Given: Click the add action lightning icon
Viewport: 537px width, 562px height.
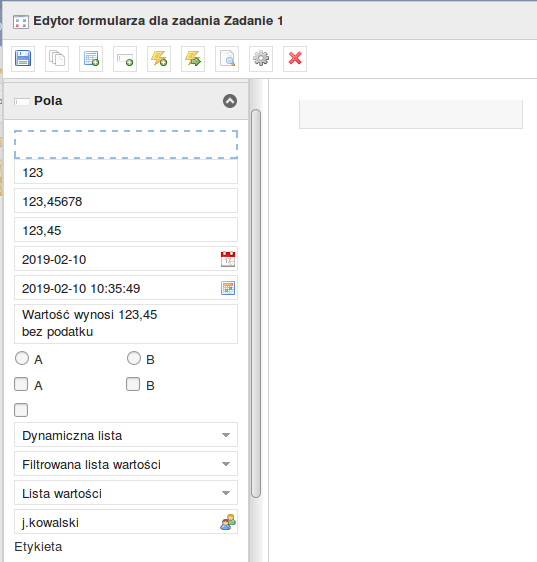Looking at the screenshot, I should coord(159,58).
